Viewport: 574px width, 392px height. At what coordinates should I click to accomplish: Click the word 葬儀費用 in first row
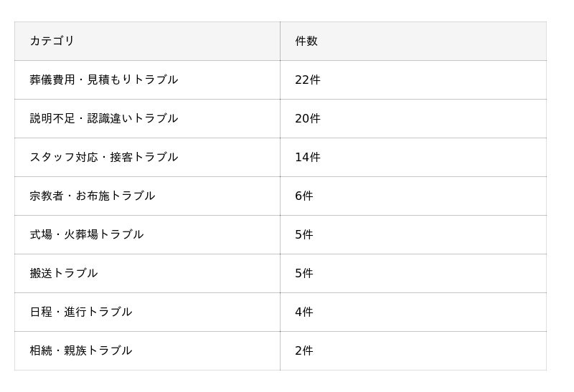(x=52, y=80)
